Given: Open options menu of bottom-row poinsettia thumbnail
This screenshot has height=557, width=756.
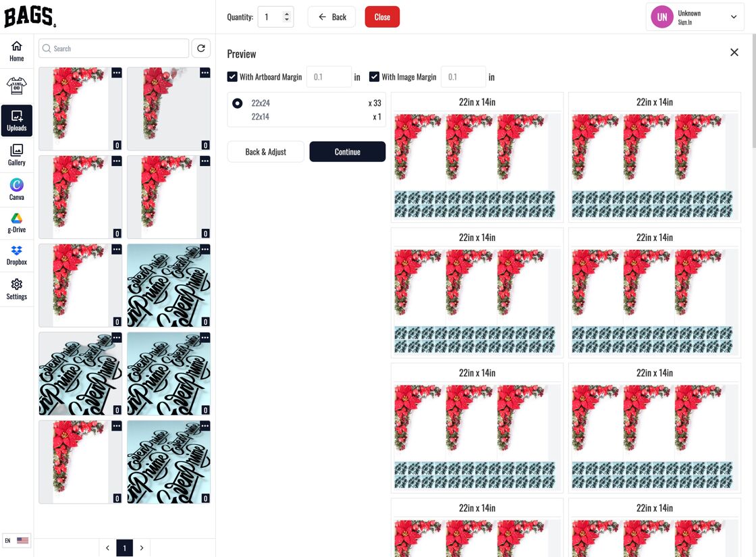Looking at the screenshot, I should tap(117, 426).
